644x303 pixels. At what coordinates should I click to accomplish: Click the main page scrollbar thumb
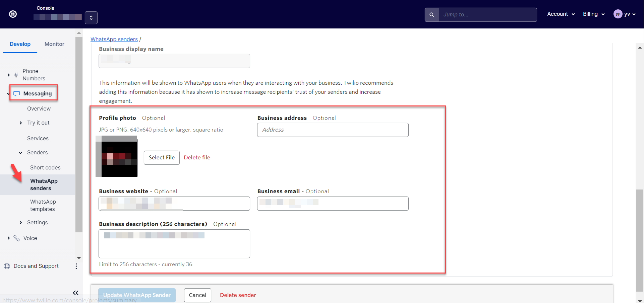(x=640, y=240)
